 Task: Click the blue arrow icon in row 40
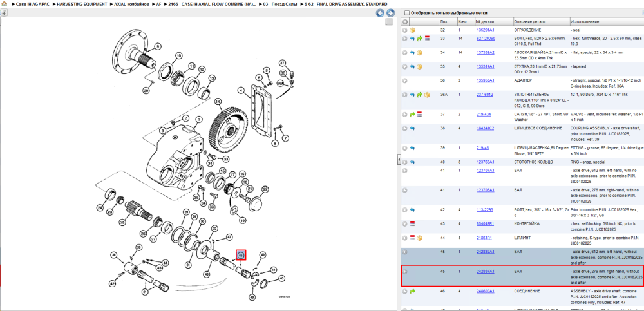click(x=412, y=162)
